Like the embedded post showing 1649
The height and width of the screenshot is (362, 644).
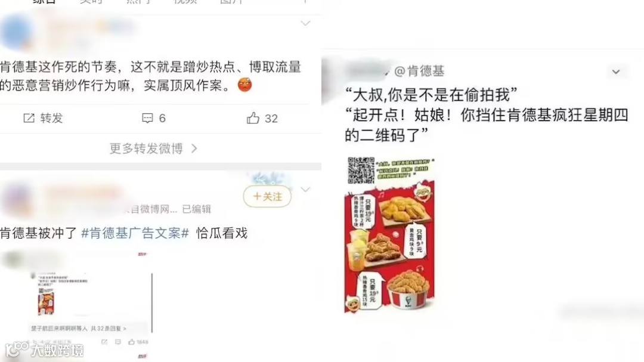pos(131,342)
